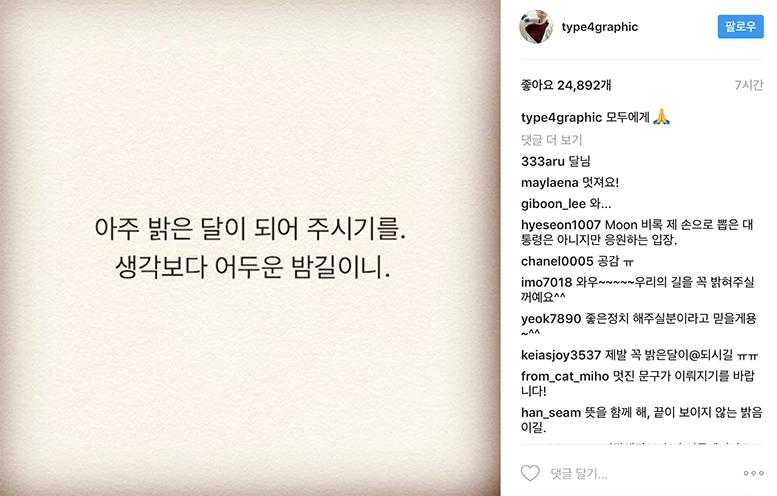Visit from_cat_miho commenter profile
This screenshot has height=496, width=777.
tap(564, 376)
